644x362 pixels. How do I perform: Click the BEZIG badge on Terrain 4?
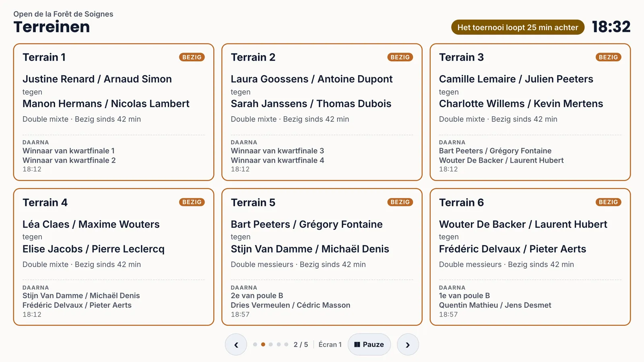point(192,202)
